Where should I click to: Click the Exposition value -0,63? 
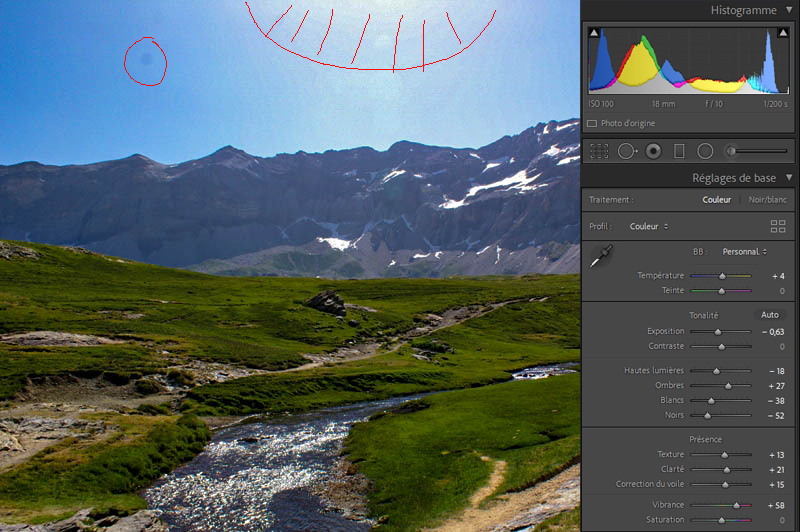tap(773, 332)
